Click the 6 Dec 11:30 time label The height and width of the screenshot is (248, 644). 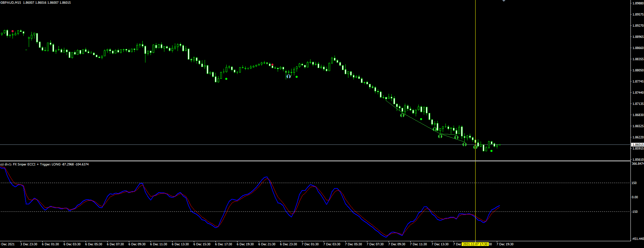click(159, 244)
